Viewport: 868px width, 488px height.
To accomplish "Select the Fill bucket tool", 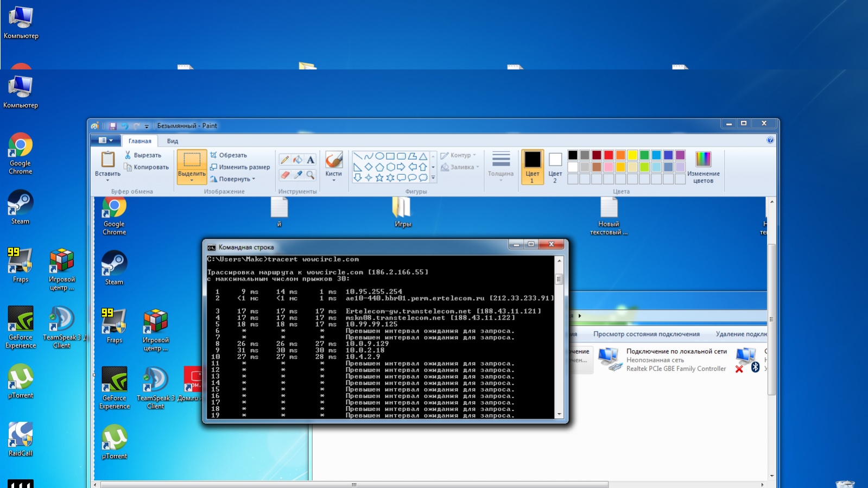I will coord(297,160).
